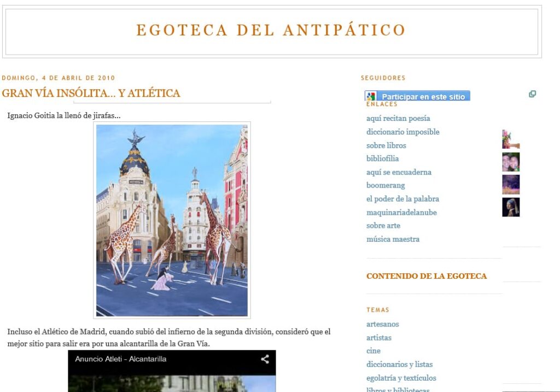The width and height of the screenshot is (560, 392).
Task: Click the Egoteca del Antipático blog title
Action: pos(271,30)
